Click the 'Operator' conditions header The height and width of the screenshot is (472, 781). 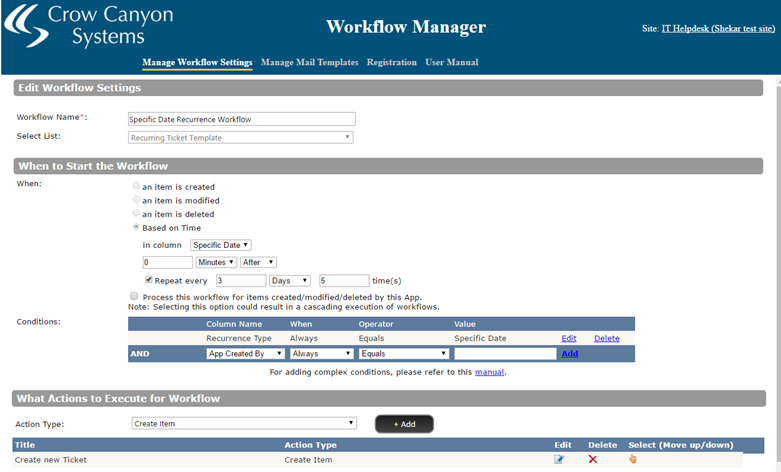click(376, 324)
